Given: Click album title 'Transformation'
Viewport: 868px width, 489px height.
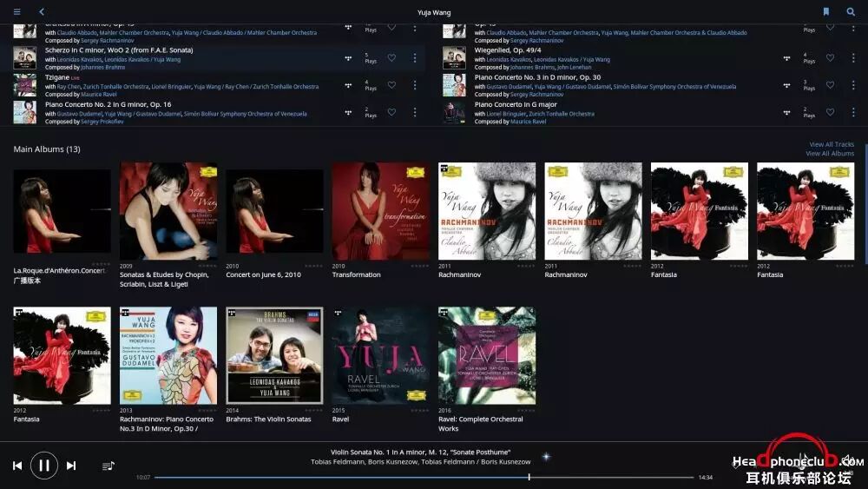Looking at the screenshot, I should 357,274.
